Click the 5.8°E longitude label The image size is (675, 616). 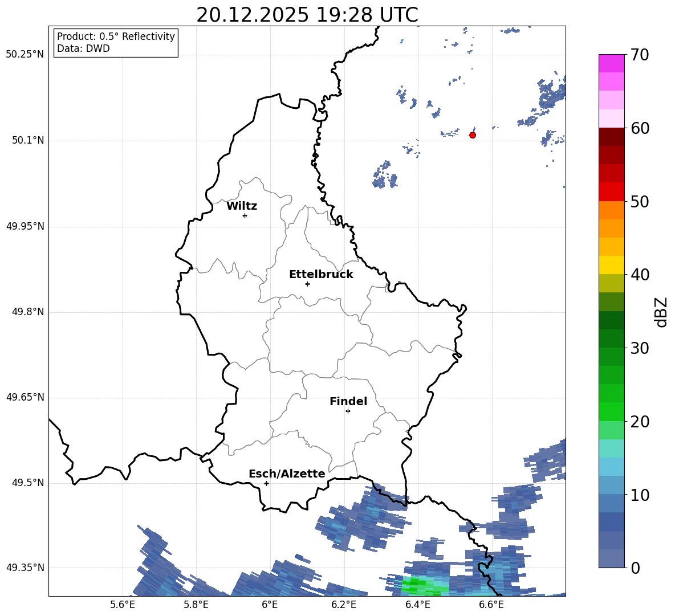point(196,605)
